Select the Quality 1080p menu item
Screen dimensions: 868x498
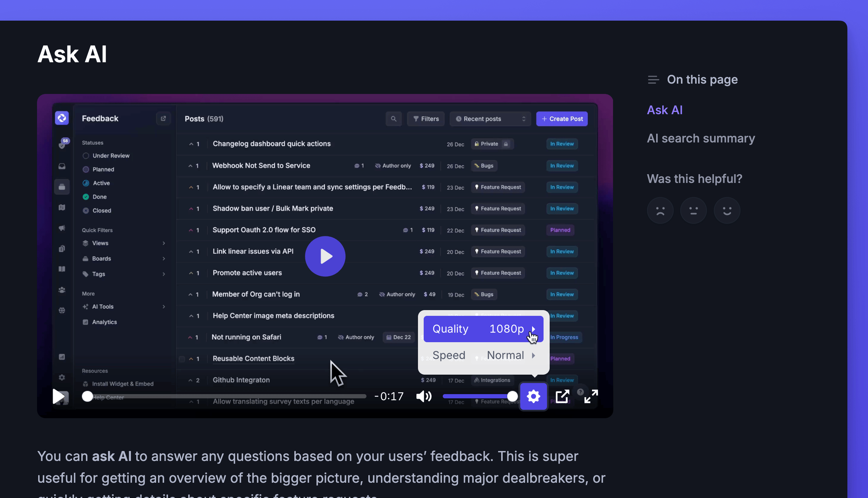click(483, 329)
